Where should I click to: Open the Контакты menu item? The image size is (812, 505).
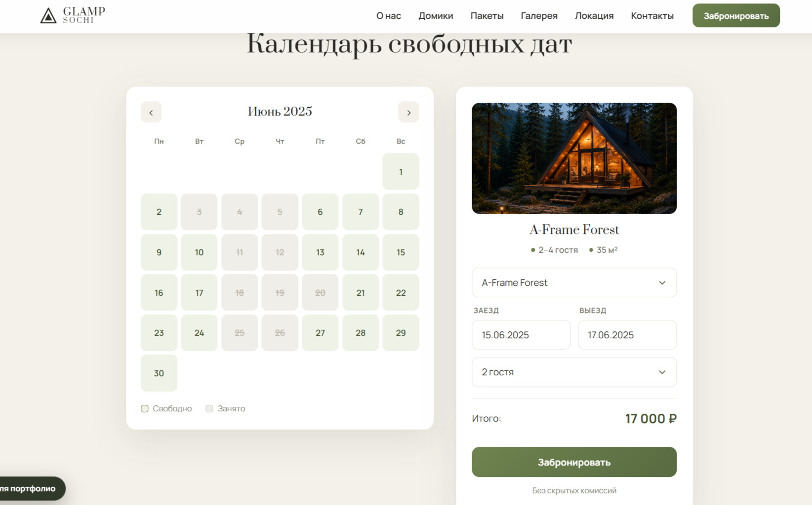652,16
